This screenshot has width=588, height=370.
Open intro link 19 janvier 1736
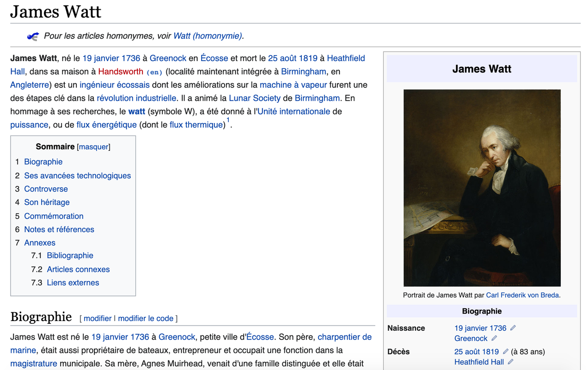(111, 58)
